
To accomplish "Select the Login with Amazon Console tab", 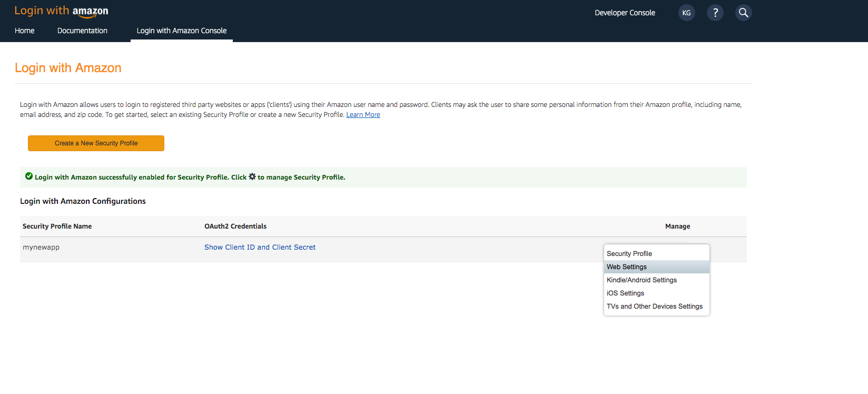I will click(x=182, y=31).
